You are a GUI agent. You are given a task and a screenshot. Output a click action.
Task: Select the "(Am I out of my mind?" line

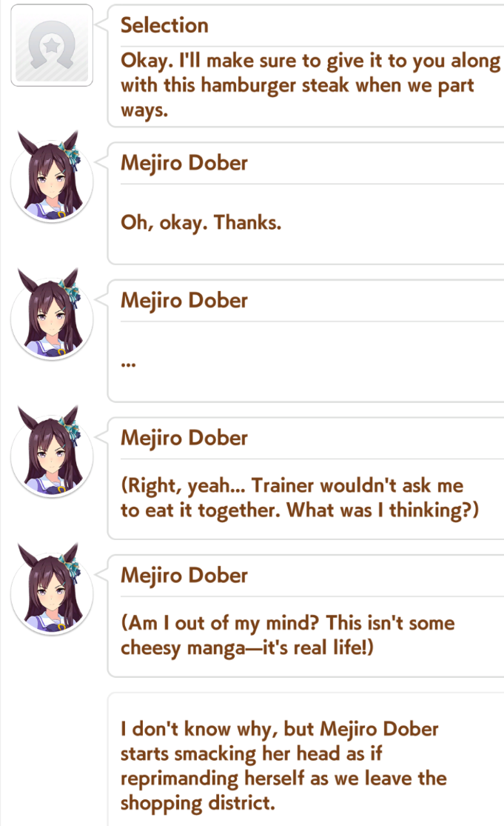[x=220, y=623]
